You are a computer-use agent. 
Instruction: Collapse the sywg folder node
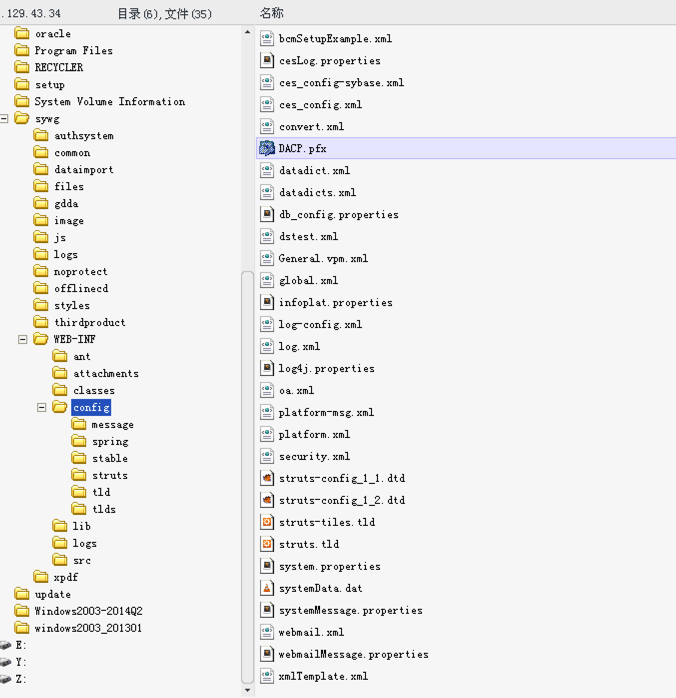4,118
